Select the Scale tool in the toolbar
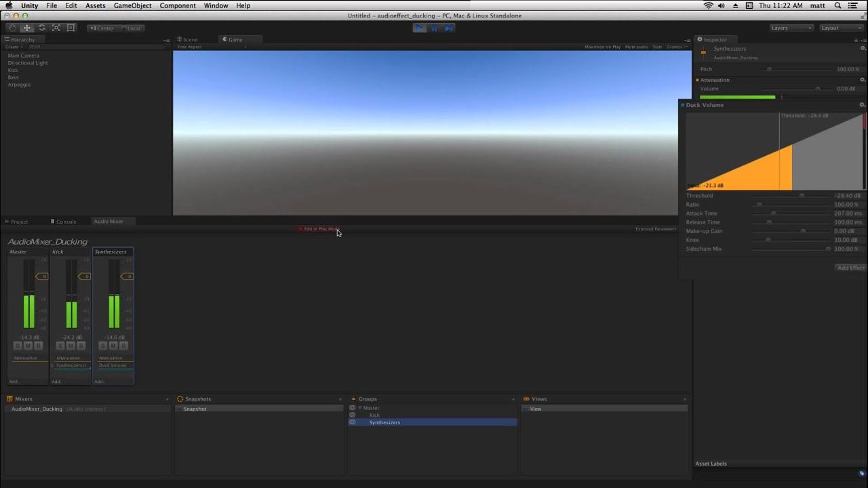This screenshot has height=488, width=868. coord(56,27)
